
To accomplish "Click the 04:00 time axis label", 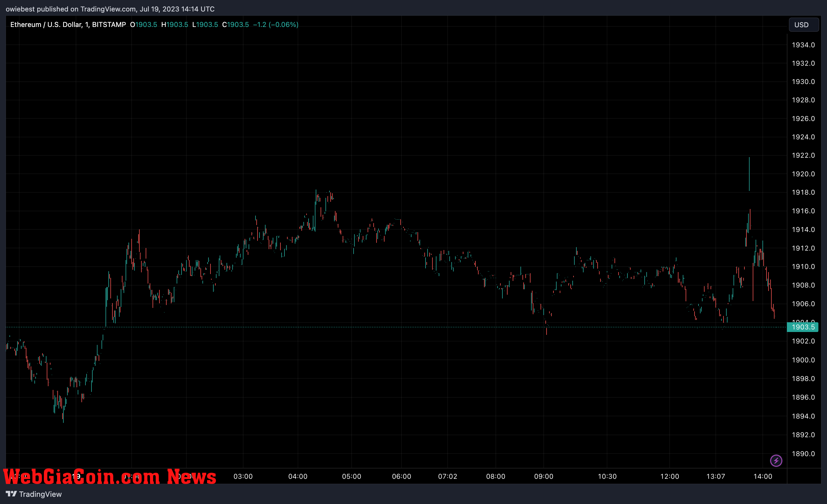I will tap(298, 476).
